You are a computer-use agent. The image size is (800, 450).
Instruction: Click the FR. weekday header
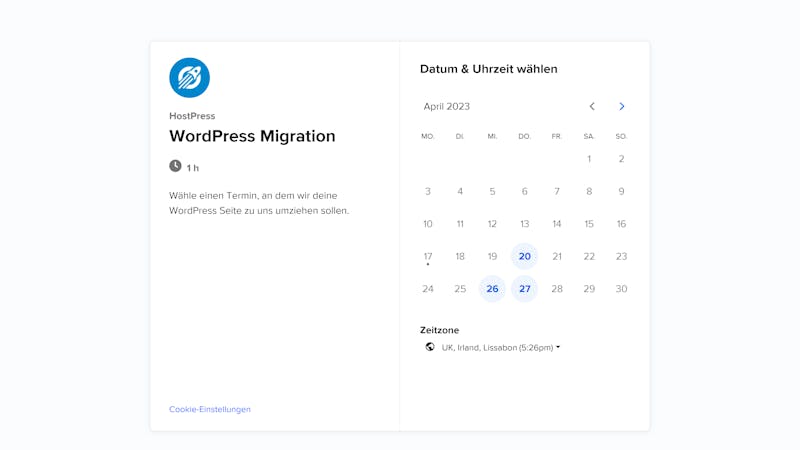(x=557, y=136)
